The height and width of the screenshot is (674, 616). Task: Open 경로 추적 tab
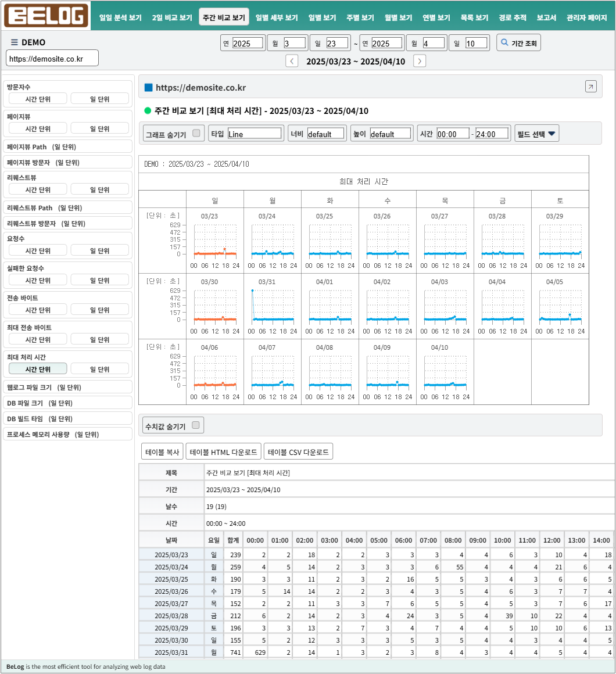click(x=513, y=17)
